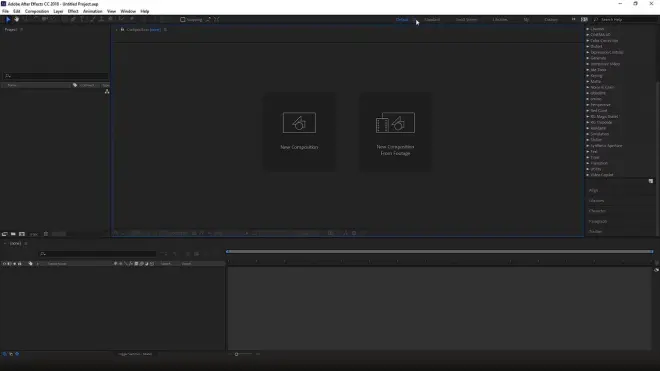Screen dimensions: 660x371
Task: Switch to the Libraries workspace
Action: tap(500, 20)
